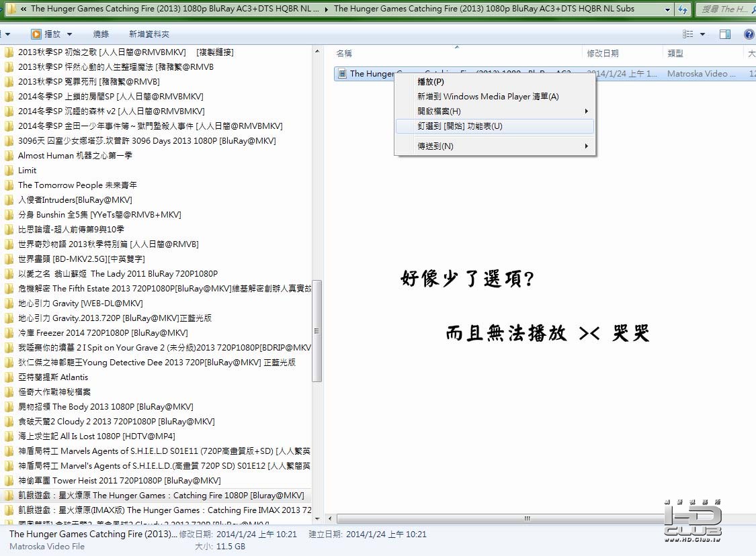Sort by 修改日期 column header
Screen dimensions: 756x556
pyautogui.click(x=603, y=54)
